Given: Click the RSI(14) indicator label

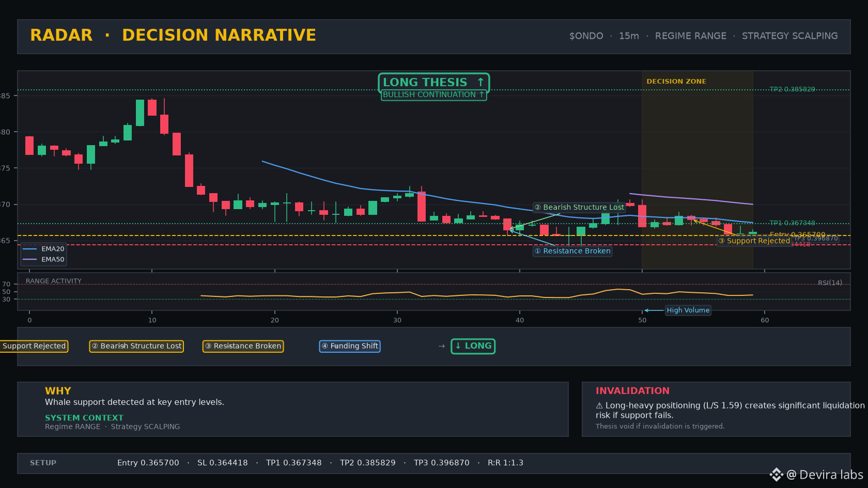Looking at the screenshot, I should 830,282.
